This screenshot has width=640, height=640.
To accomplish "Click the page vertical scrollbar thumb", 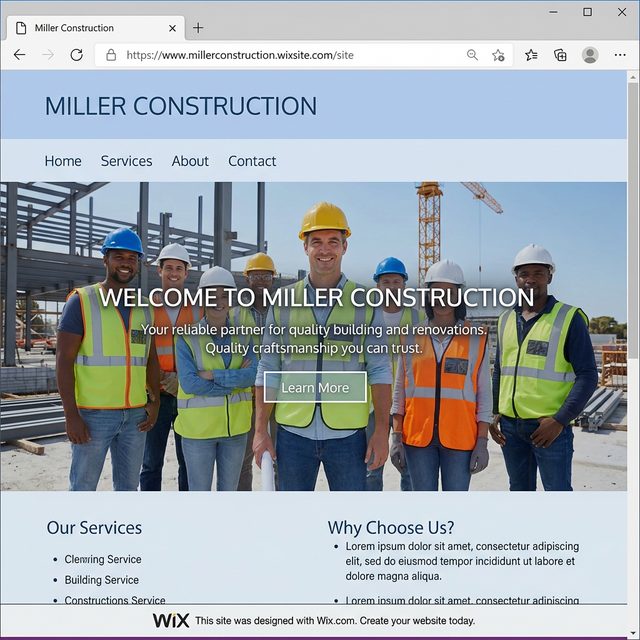I will pos(633,221).
